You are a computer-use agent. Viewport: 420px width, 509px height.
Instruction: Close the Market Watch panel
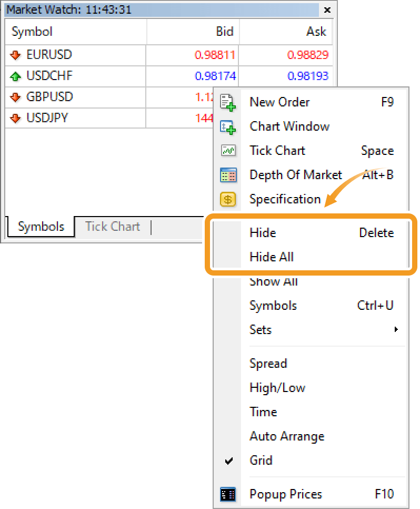[x=327, y=10]
